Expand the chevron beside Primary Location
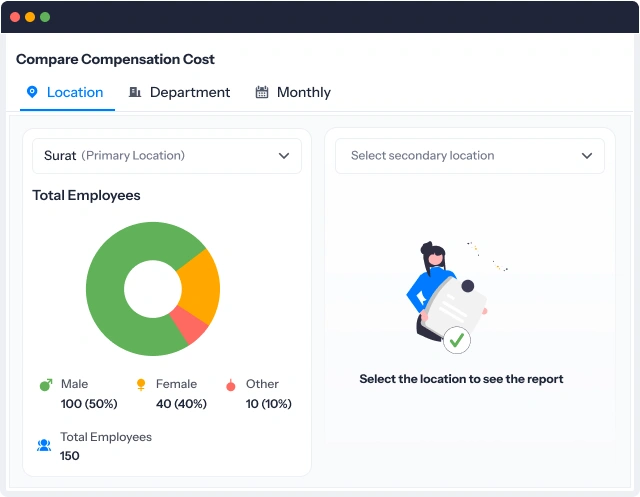This screenshot has height=497, width=640. pyautogui.click(x=284, y=156)
